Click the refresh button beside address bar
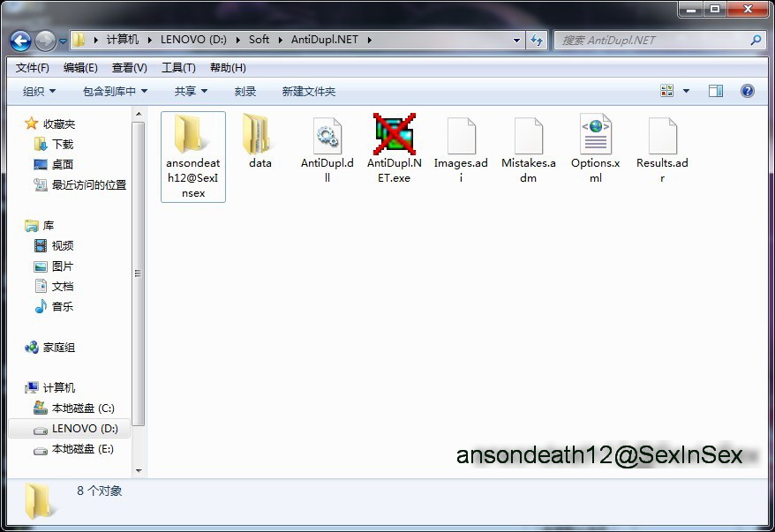 pos(537,40)
